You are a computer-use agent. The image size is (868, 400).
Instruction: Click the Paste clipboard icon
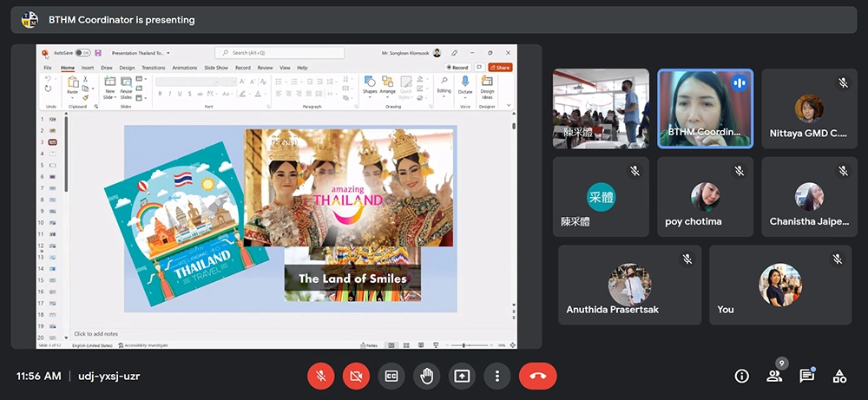coord(73,82)
